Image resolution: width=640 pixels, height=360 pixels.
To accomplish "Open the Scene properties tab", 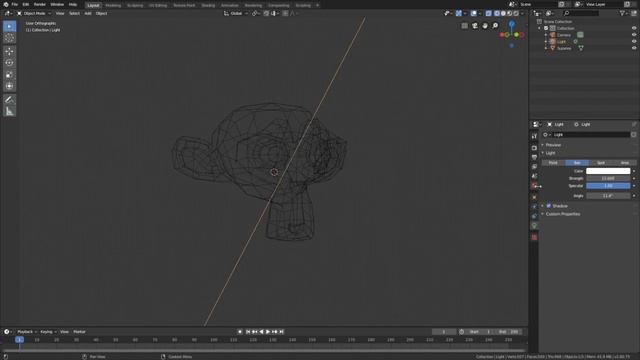I will click(534, 176).
